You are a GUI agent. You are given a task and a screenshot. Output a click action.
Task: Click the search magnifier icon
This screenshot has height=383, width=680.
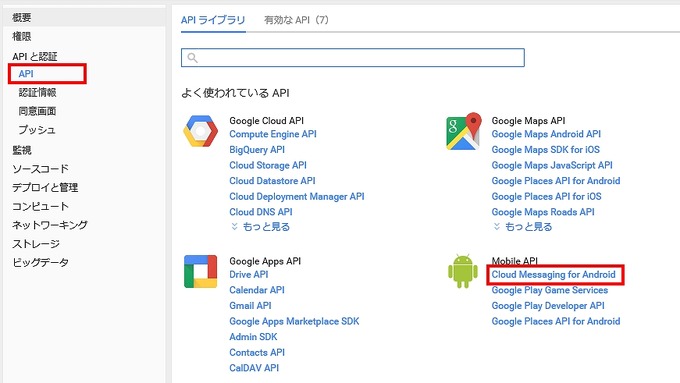click(193, 58)
